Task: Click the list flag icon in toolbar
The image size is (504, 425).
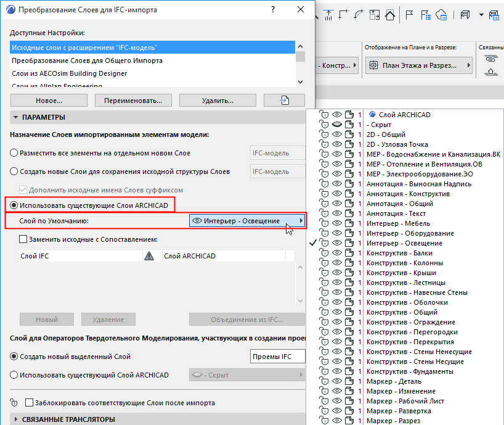Action: click(x=426, y=15)
